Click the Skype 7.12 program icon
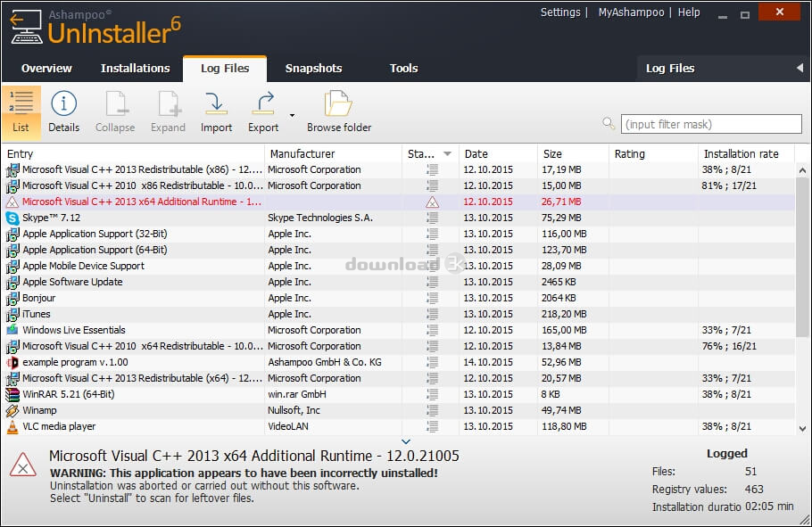This screenshot has height=527, width=812. (11, 218)
